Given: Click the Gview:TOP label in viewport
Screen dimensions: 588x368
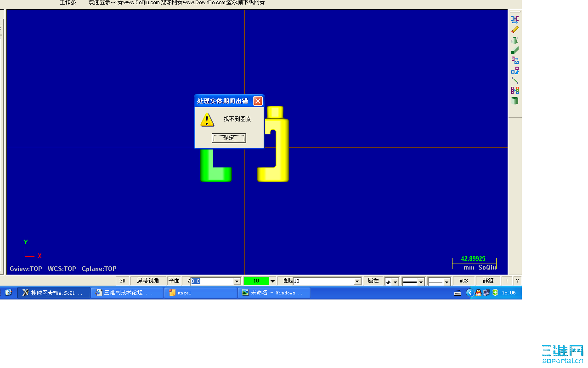Looking at the screenshot, I should 26,269.
